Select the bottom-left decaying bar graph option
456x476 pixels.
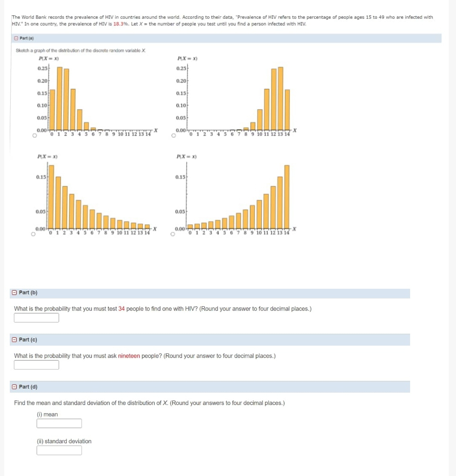34,234
